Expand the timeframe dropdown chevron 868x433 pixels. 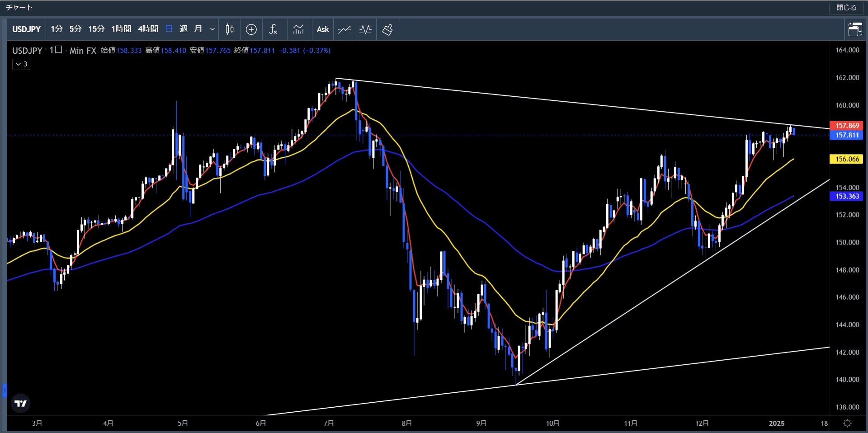(212, 29)
